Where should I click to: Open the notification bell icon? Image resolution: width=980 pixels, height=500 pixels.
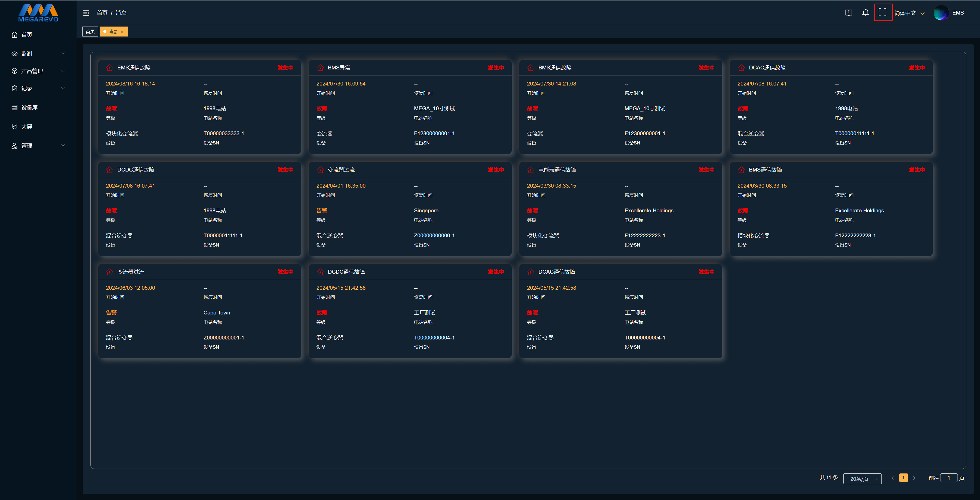[865, 13]
